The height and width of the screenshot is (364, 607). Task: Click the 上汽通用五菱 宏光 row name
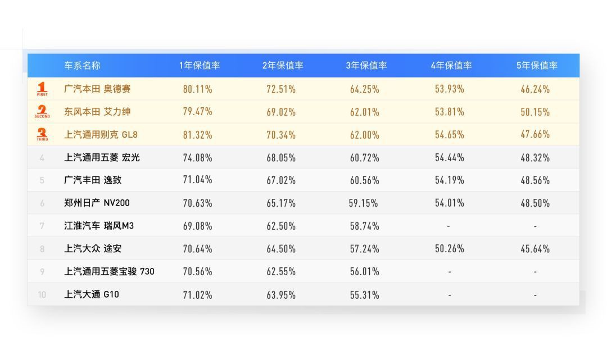pyautogui.click(x=102, y=158)
